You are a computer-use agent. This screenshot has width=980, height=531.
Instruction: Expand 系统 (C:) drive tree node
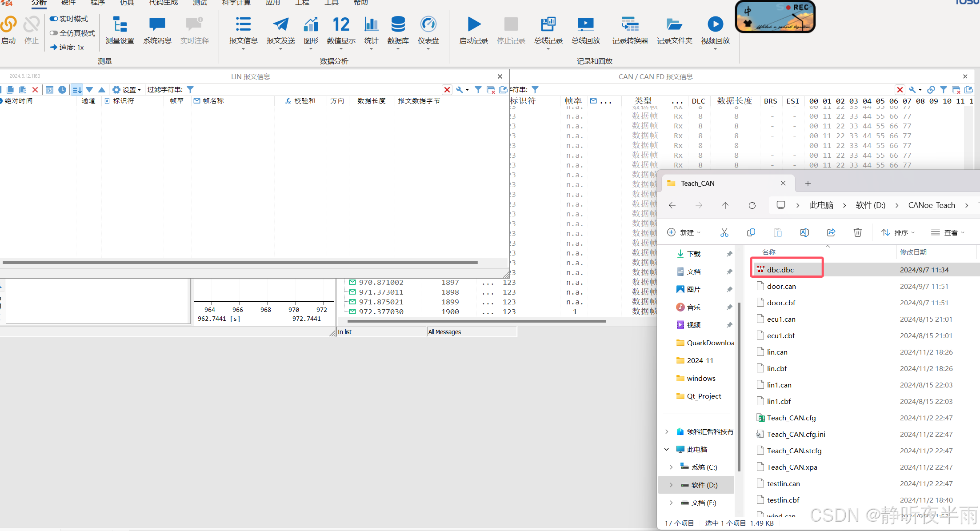(x=671, y=467)
